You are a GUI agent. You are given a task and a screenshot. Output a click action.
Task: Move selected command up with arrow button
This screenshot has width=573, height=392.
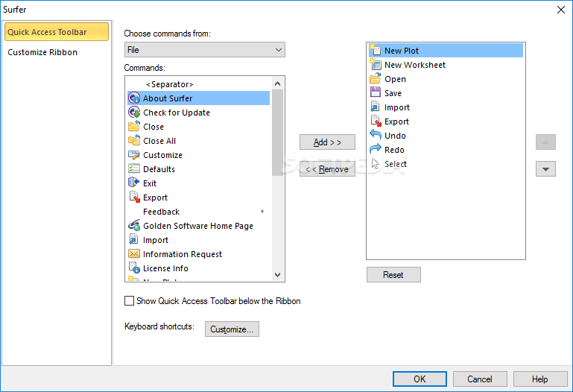pyautogui.click(x=545, y=142)
